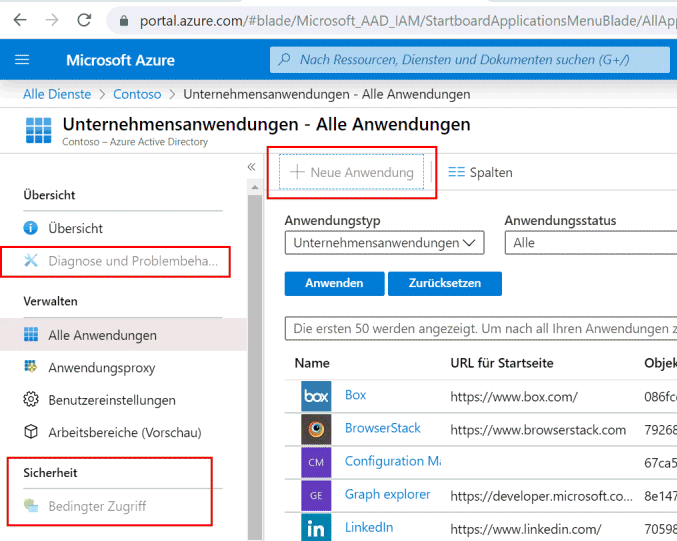The image size is (677, 541).
Task: Click the sidebar vertical scrollbar
Action: pyautogui.click(x=255, y=367)
